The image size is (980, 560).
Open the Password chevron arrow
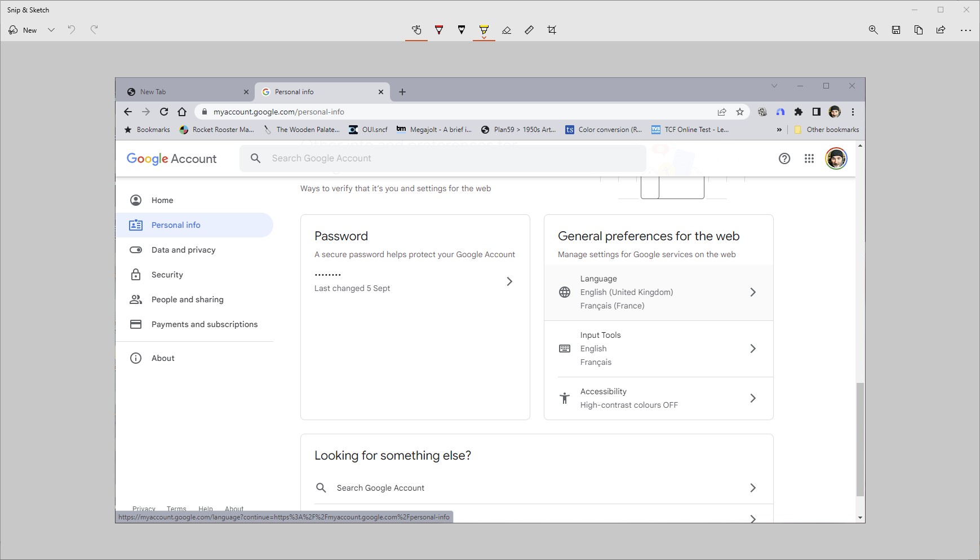pyautogui.click(x=509, y=281)
